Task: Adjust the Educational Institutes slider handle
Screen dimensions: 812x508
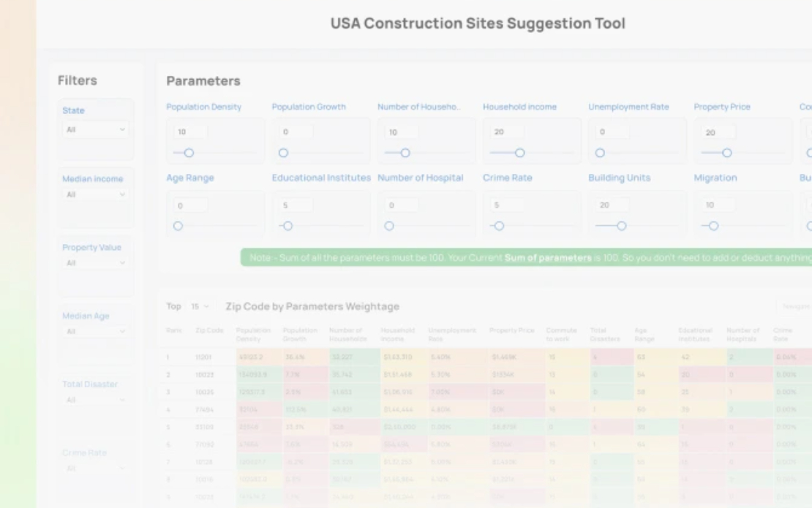Action: (288, 226)
